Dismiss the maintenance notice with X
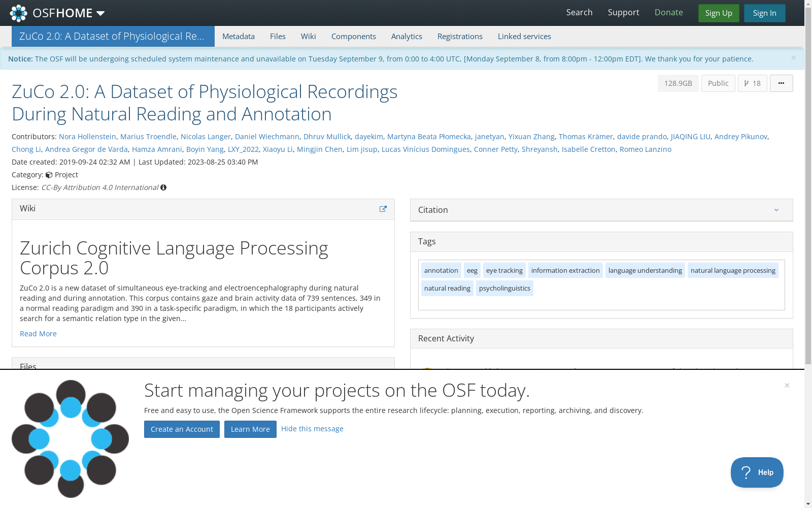 pyautogui.click(x=793, y=58)
